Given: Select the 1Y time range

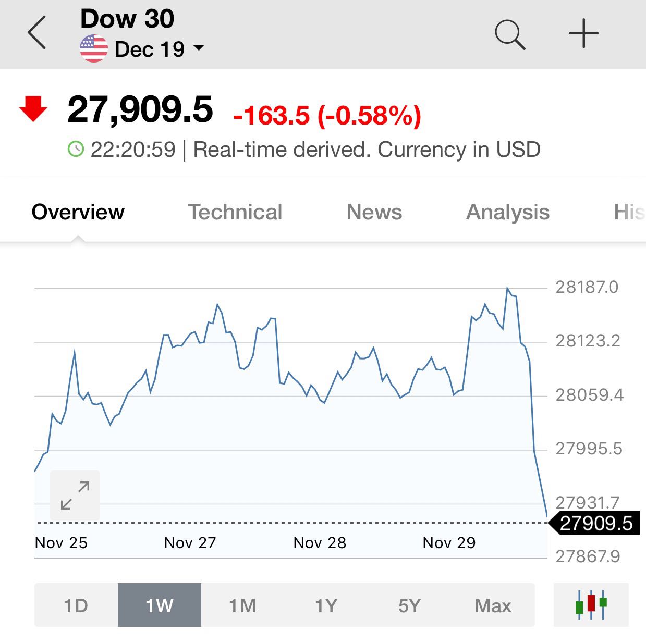Looking at the screenshot, I should [326, 605].
